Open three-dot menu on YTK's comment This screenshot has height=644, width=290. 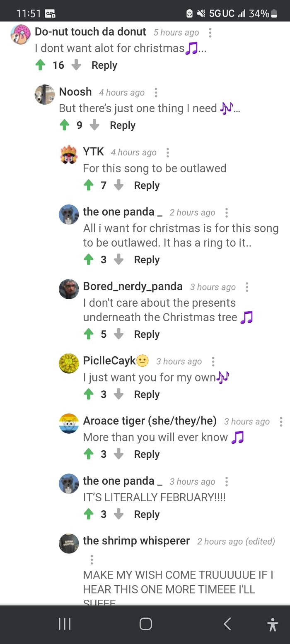[x=168, y=153]
